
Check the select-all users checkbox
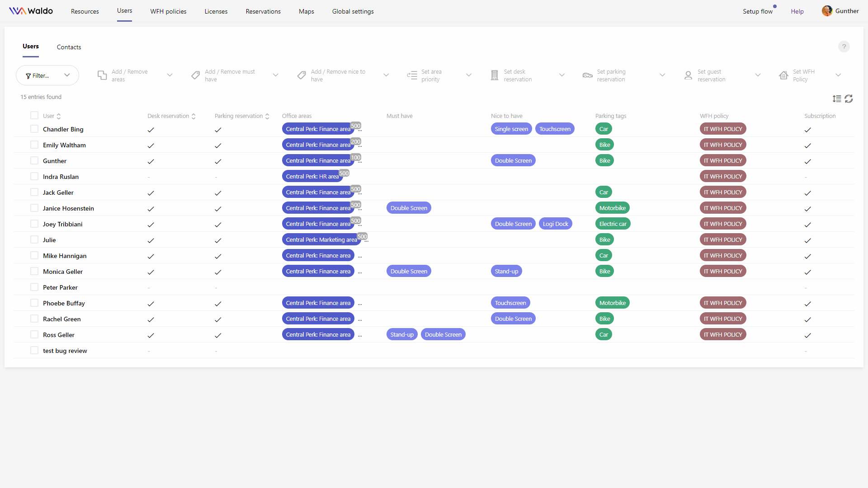pos(34,115)
